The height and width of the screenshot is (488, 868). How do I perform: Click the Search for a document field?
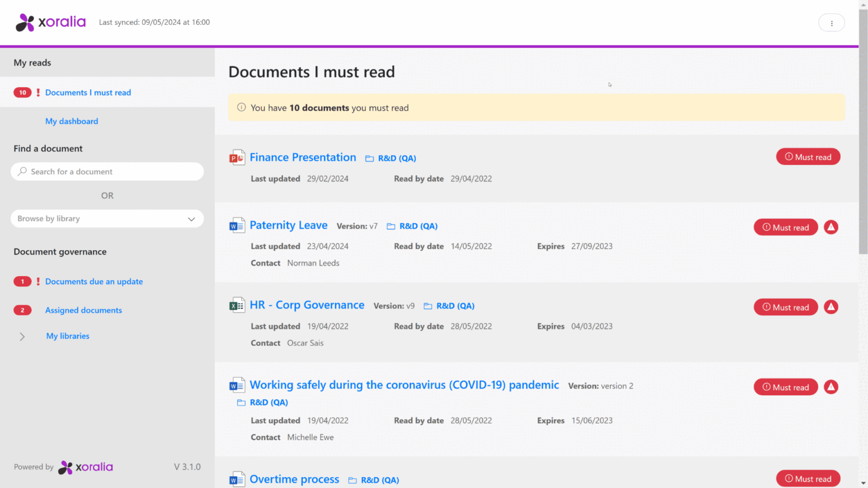(x=107, y=172)
